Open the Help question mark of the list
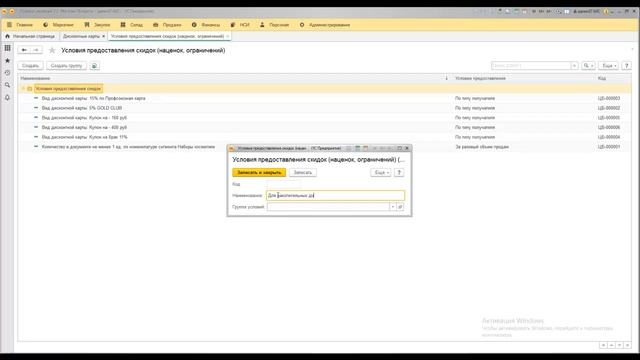Image resolution: width=640 pixels, height=360 pixels. [627, 66]
